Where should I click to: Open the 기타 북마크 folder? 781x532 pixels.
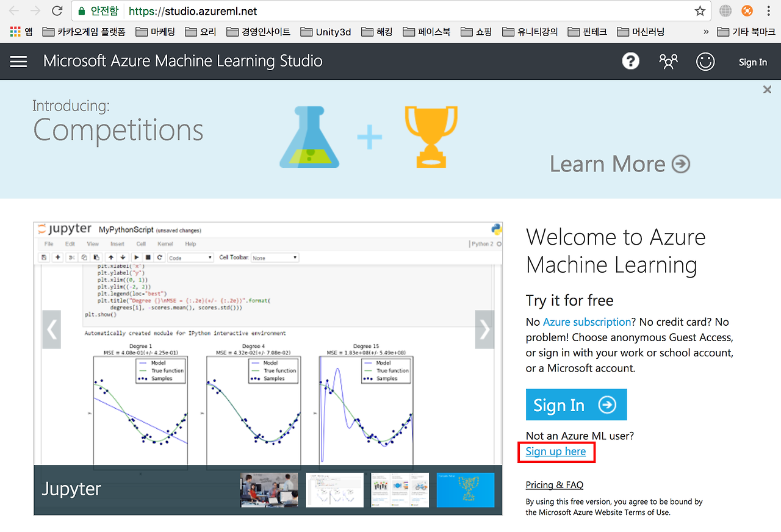point(746,32)
